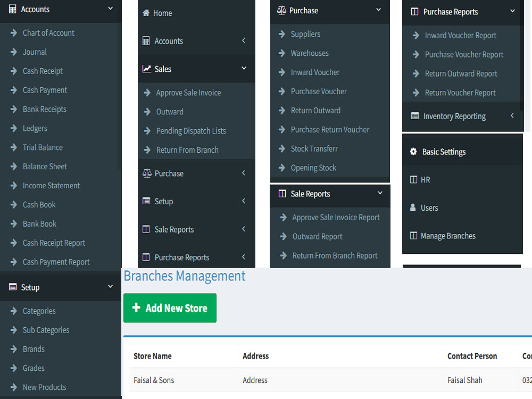Open the Warehouses link
Image resolution: width=532 pixels, height=399 pixels.
coord(310,53)
